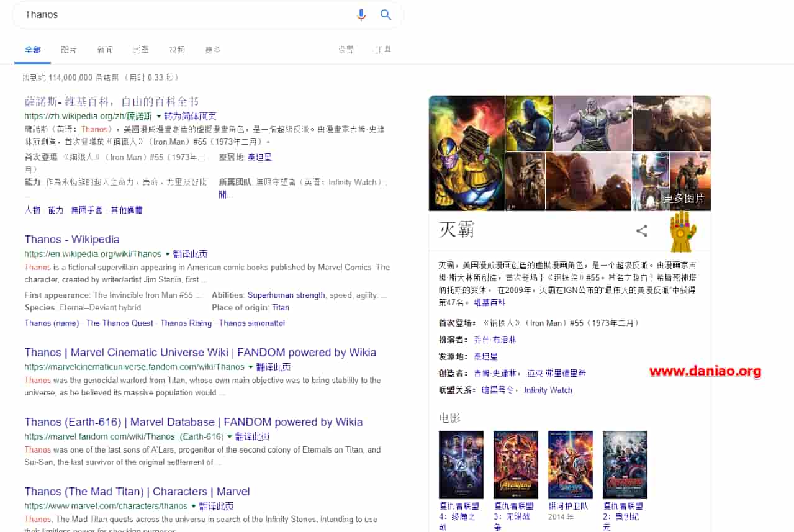Click the Thanos Rising sitelink
The width and height of the screenshot is (794, 532).
[186, 323]
